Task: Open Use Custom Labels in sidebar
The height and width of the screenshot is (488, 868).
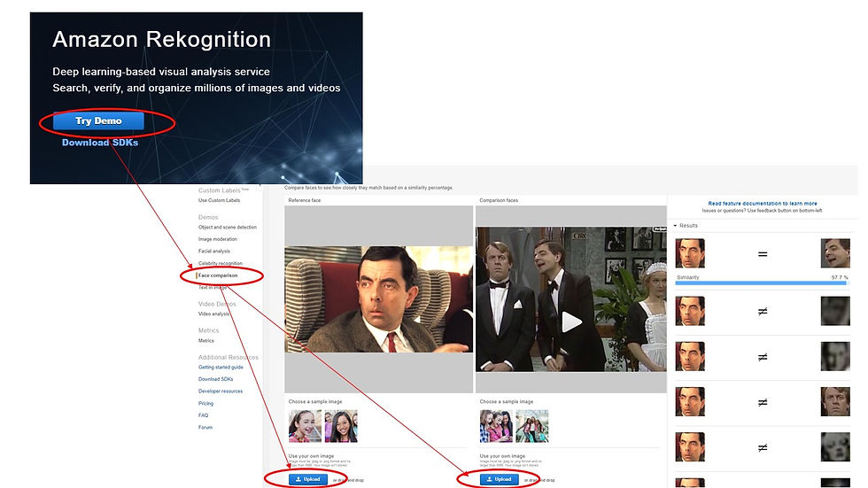Action: (x=220, y=200)
